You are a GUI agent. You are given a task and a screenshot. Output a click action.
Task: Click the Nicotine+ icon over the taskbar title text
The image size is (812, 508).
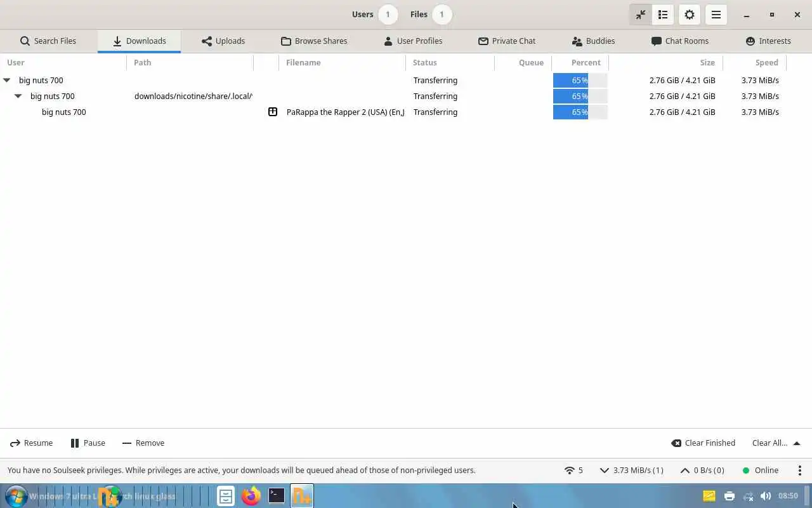point(110,496)
